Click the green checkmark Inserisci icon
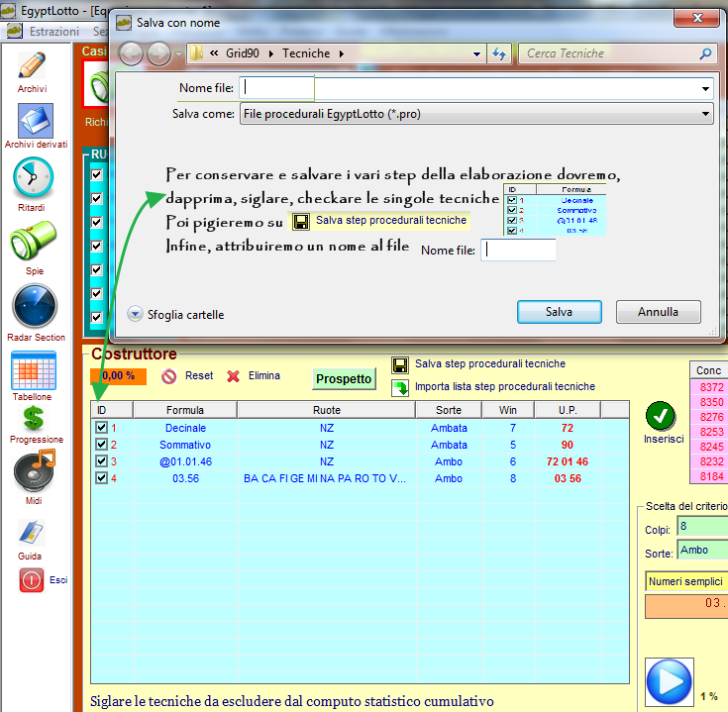This screenshot has height=712, width=728. [x=660, y=416]
